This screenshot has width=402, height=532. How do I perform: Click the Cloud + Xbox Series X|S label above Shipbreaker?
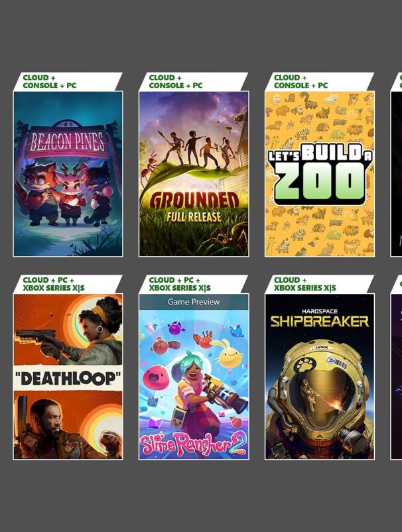(304, 284)
